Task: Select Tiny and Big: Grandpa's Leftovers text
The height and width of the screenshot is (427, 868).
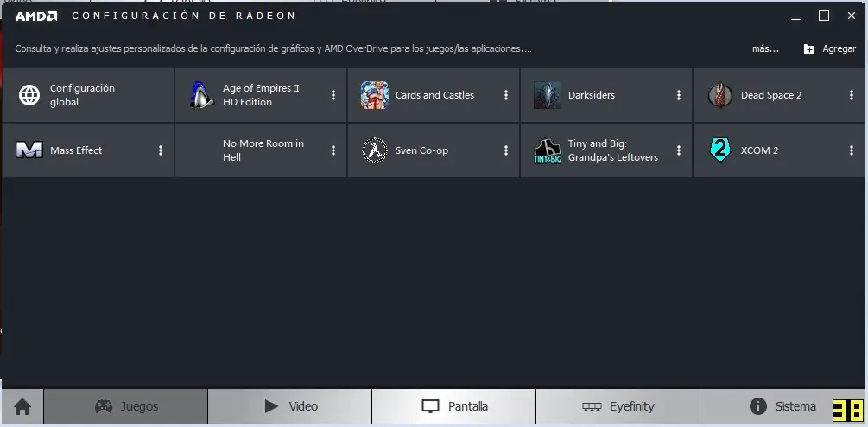Action: (613, 150)
